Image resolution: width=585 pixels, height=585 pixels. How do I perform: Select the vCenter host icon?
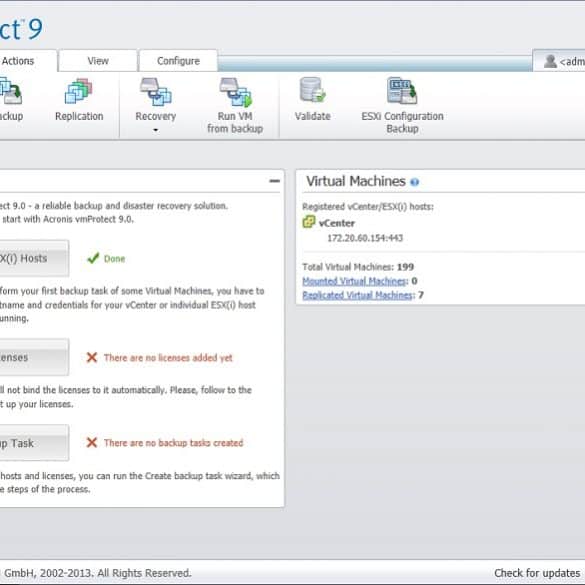309,222
